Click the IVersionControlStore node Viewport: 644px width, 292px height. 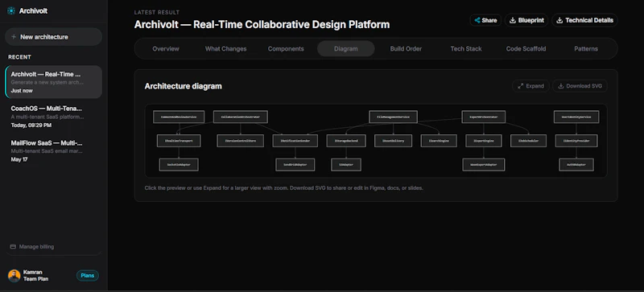pos(240,141)
